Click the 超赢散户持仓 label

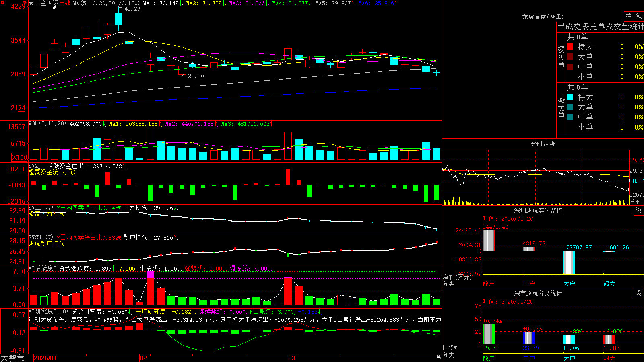tap(46, 244)
